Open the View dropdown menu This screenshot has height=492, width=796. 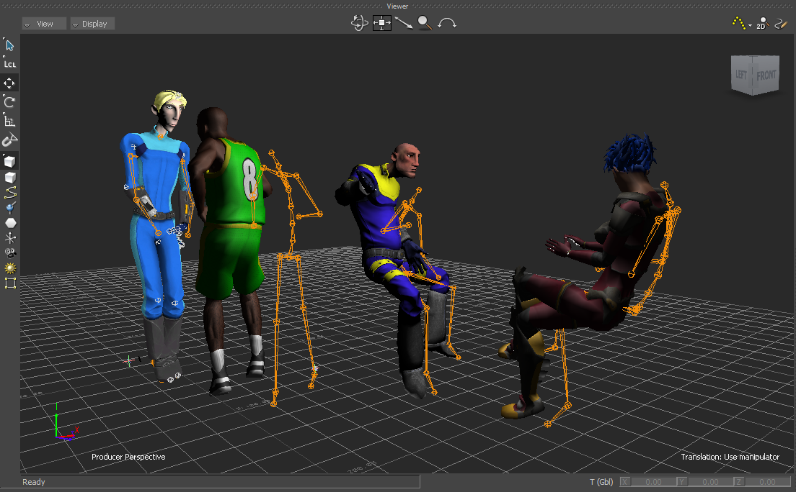pos(44,23)
